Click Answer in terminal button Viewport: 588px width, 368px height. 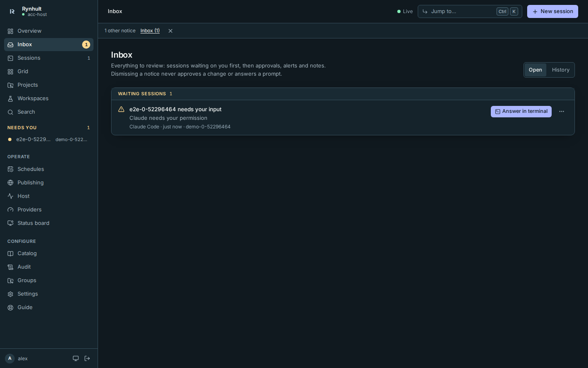pos(521,112)
